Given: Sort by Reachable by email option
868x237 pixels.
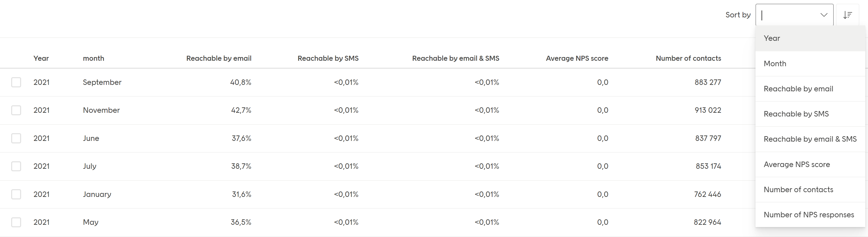Looking at the screenshot, I should pyautogui.click(x=798, y=89).
